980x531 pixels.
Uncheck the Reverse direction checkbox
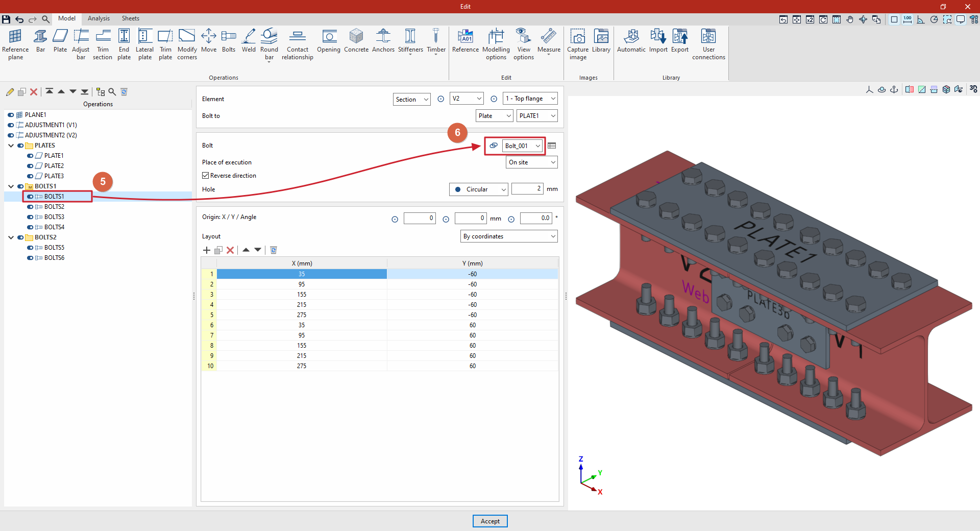pyautogui.click(x=206, y=176)
